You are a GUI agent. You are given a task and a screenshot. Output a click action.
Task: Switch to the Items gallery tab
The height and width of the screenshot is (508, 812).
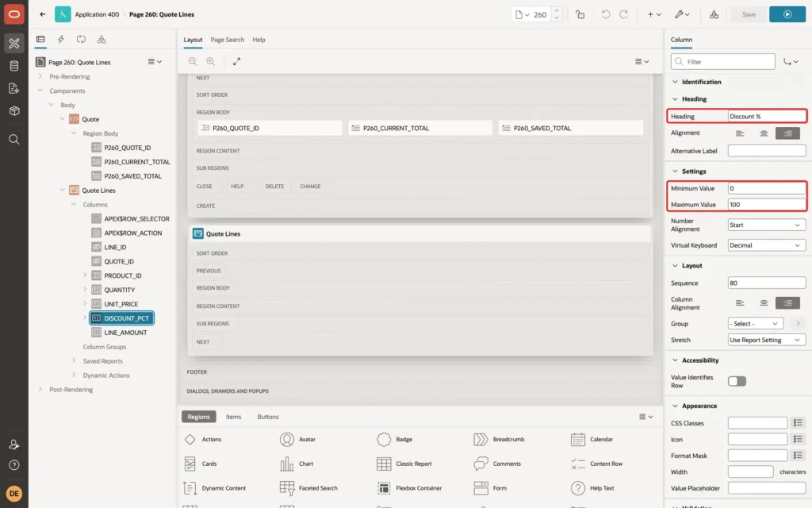tap(234, 417)
